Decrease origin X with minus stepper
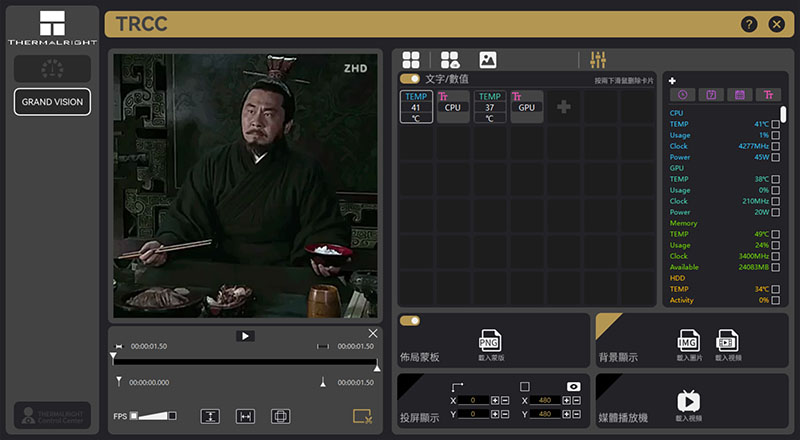The height and width of the screenshot is (440, 800). click(x=505, y=401)
